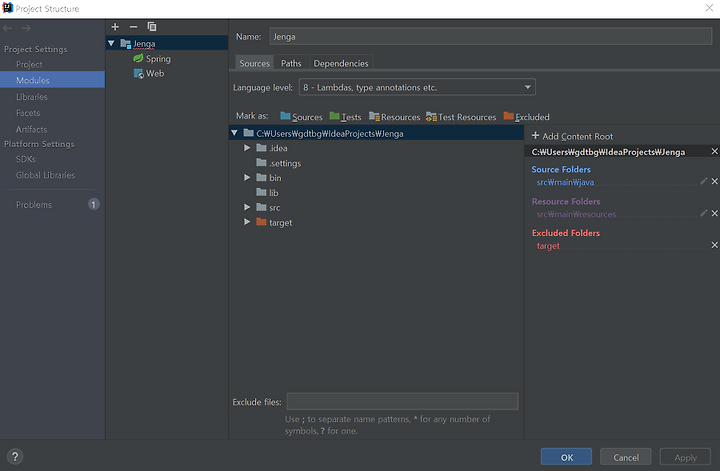This screenshot has height=471, width=720.
Task: Mark folder as Excluded
Action: point(526,117)
